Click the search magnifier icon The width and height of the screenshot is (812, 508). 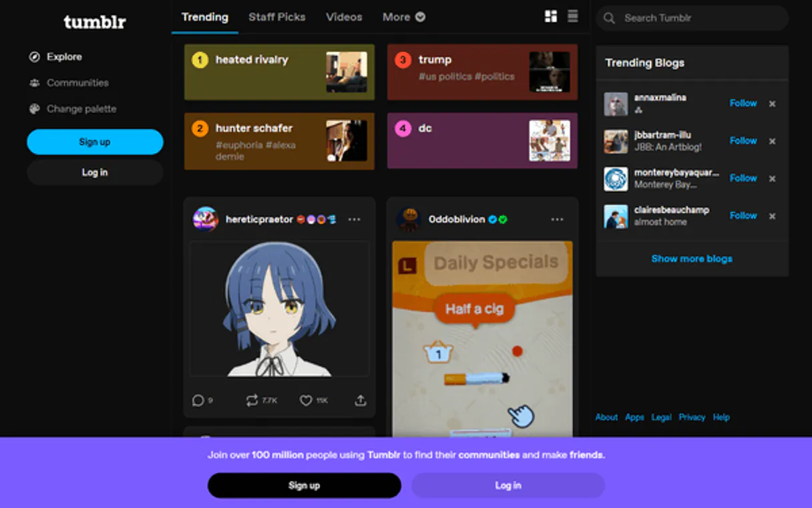coord(609,18)
